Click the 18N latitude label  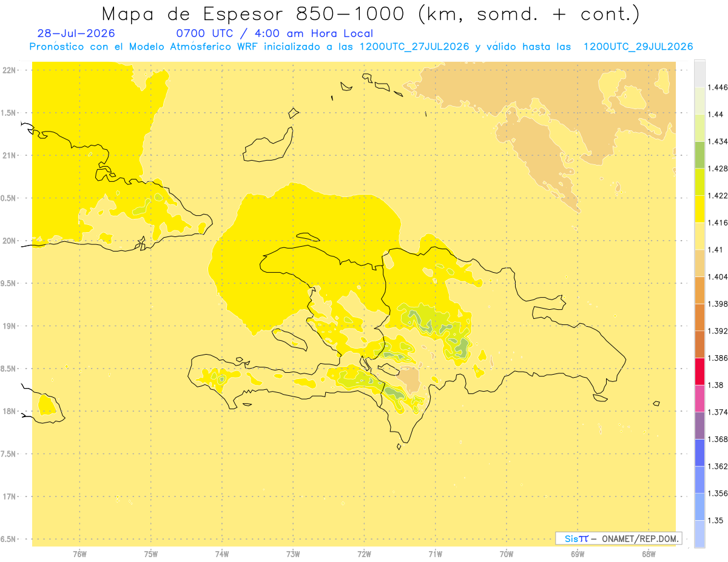(8, 411)
